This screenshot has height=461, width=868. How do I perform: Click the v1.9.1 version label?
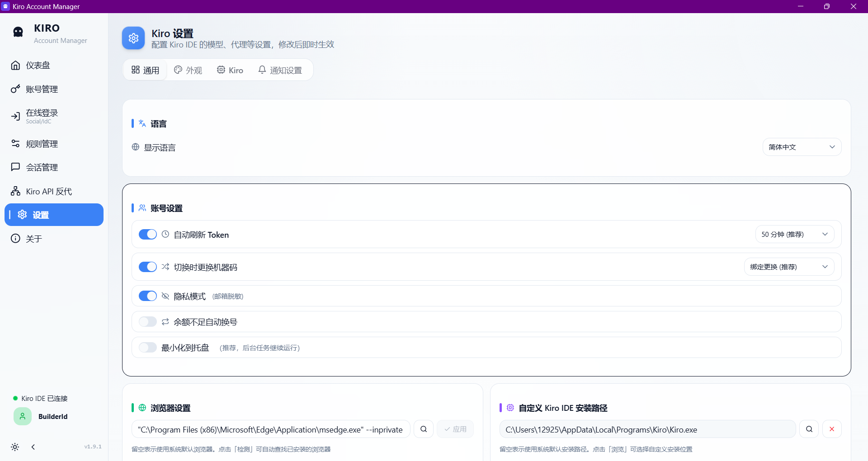[93, 447]
